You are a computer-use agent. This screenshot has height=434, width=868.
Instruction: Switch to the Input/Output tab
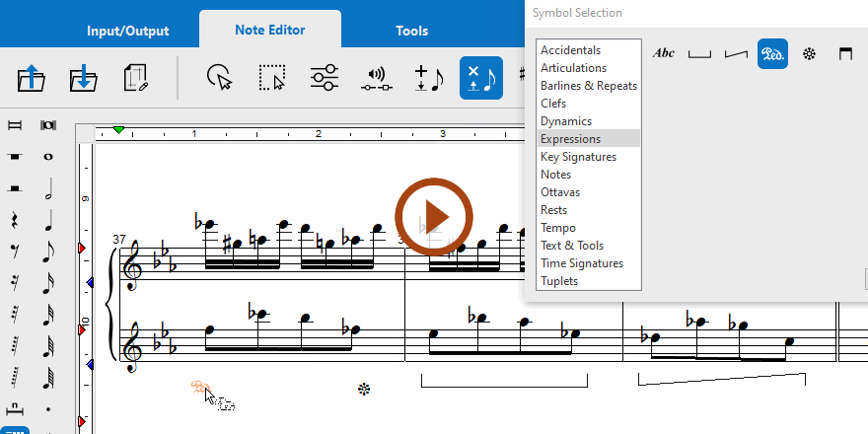coord(127,31)
